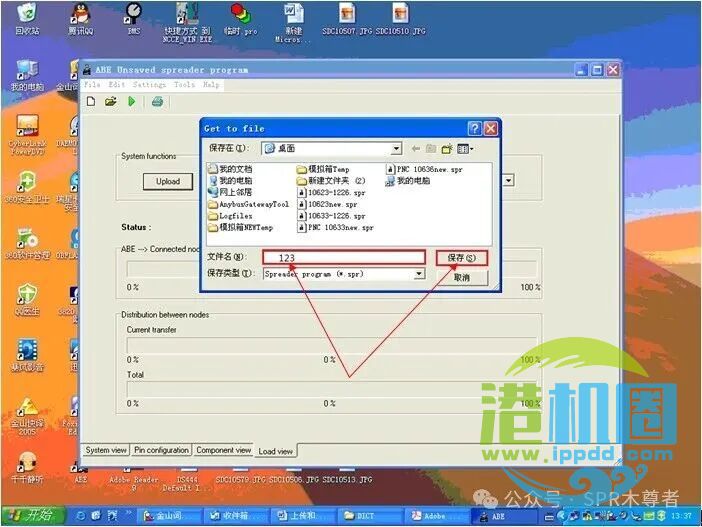Expand the 保存类型 file type dropdown
This screenshot has width=702, height=527.
coord(419,274)
